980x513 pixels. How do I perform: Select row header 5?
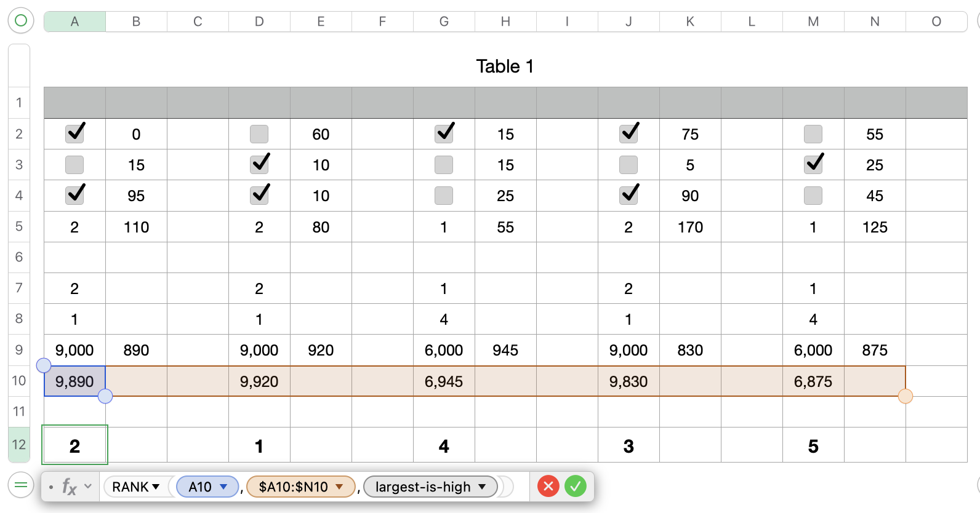coord(19,226)
